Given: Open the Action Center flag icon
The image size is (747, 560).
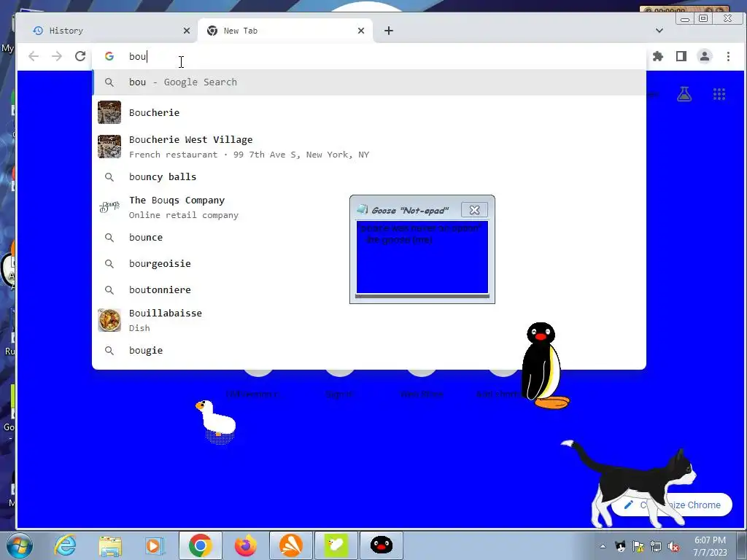Looking at the screenshot, I should 638,546.
